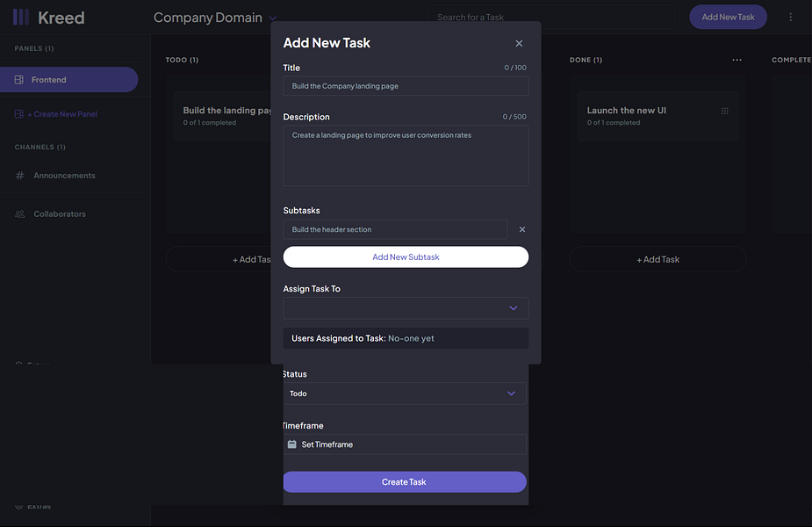
Task: Click the Add New Subtask button
Action: [x=406, y=256]
